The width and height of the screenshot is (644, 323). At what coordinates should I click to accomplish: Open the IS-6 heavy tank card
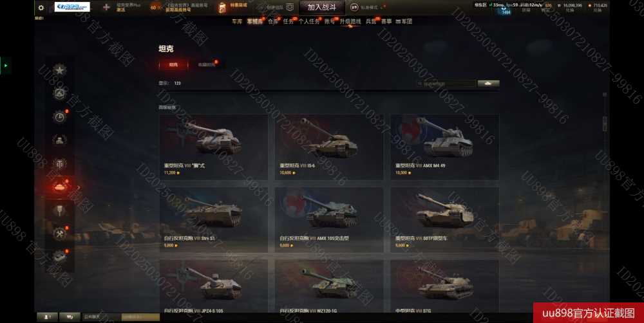(x=329, y=147)
